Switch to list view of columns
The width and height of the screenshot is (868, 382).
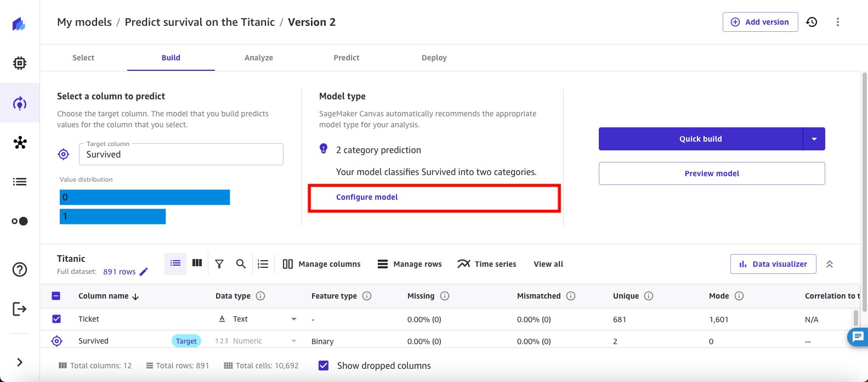pos(175,263)
